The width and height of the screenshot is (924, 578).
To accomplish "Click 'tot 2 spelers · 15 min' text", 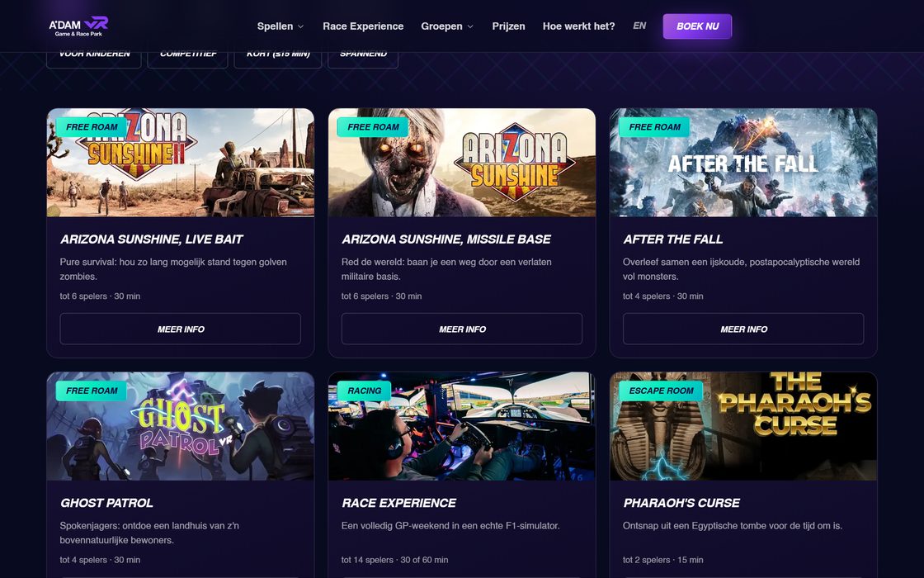I will [663, 560].
